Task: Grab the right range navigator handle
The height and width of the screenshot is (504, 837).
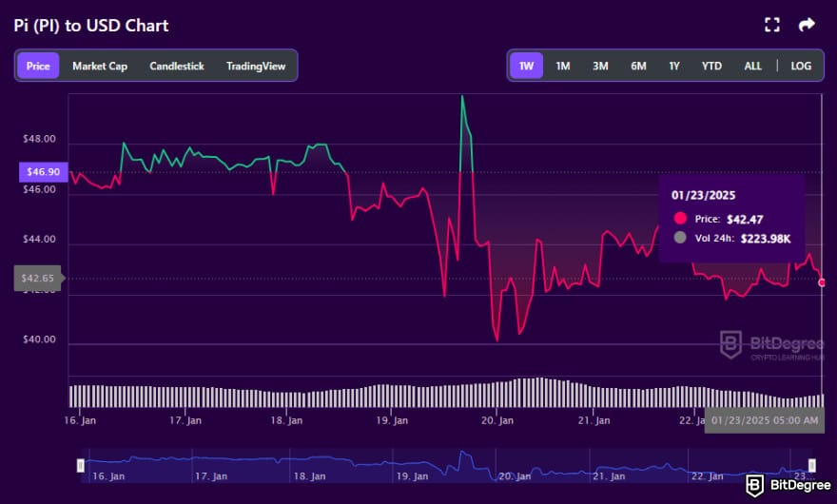Action: (x=811, y=465)
